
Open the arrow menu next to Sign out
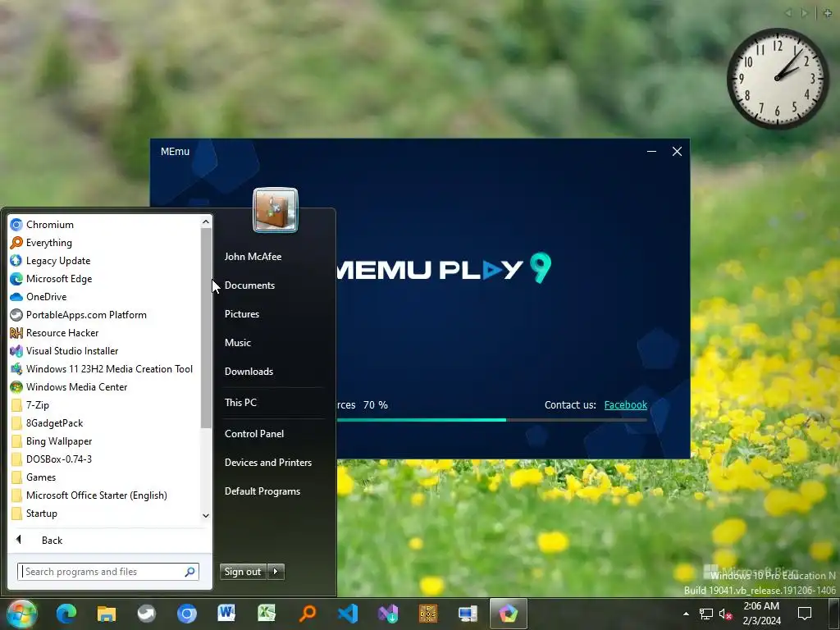276,572
